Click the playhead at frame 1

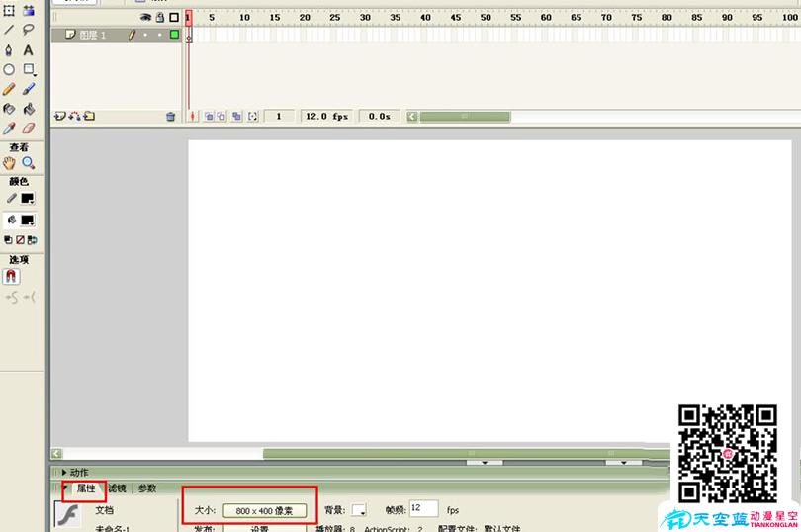pos(189,18)
